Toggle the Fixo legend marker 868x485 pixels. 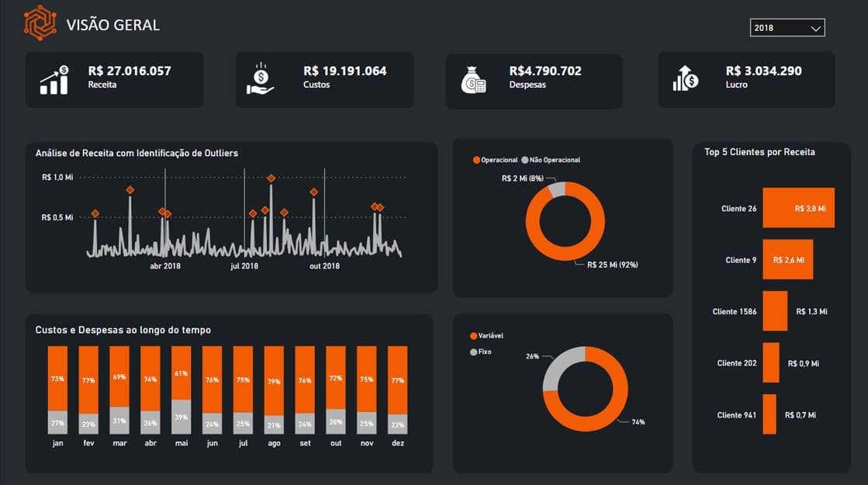[473, 352]
